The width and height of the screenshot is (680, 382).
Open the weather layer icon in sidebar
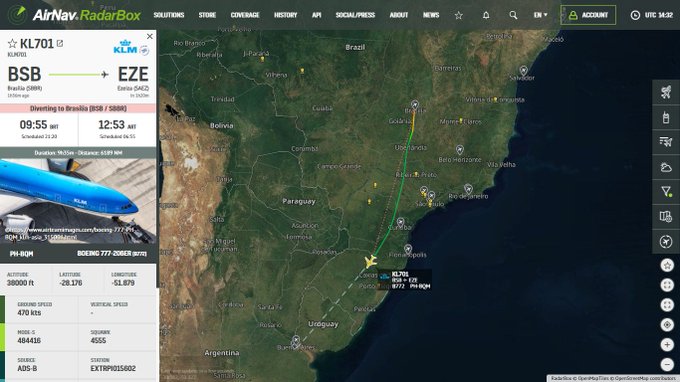coord(666,167)
